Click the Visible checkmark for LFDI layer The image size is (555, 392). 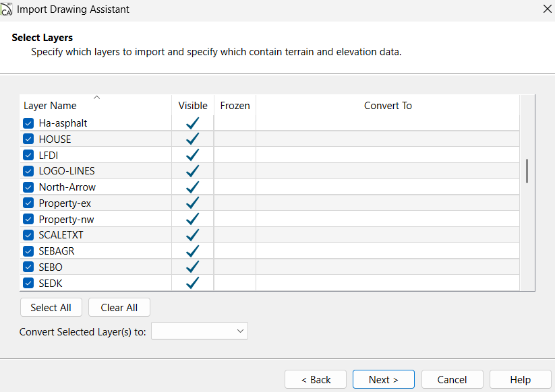193,155
